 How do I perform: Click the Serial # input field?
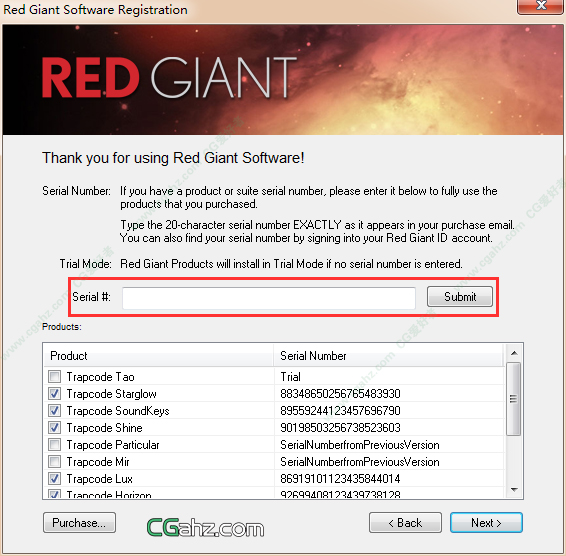[x=269, y=298]
